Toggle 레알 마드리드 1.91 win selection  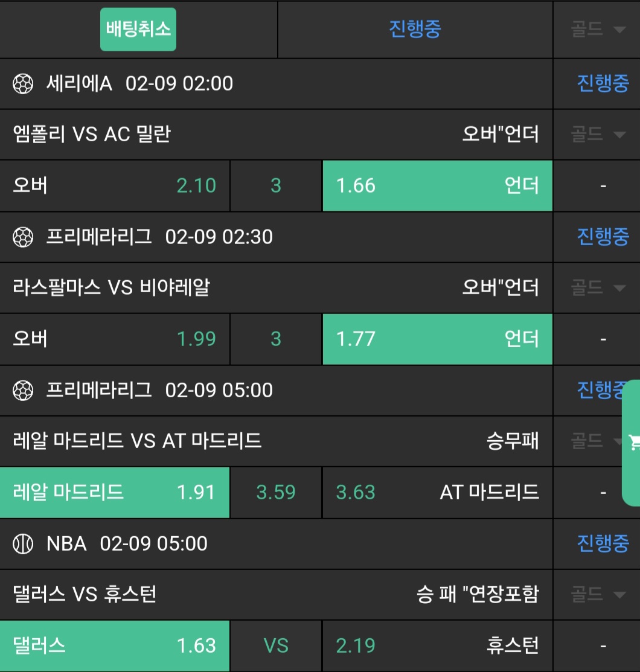[x=115, y=492]
